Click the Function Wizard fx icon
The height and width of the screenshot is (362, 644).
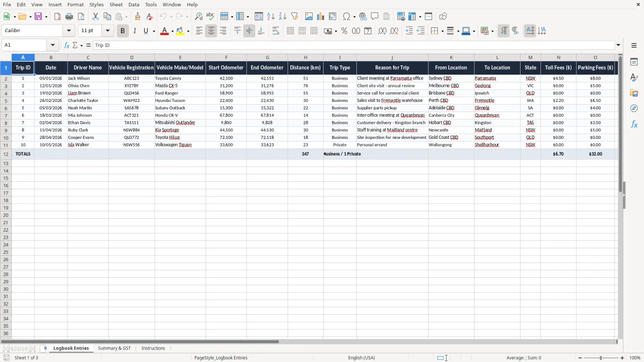pos(67,46)
